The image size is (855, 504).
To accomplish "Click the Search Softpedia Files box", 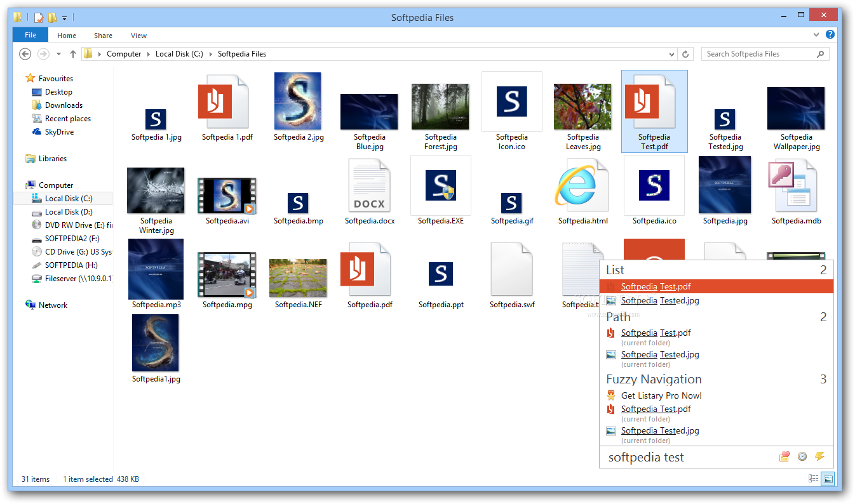I will click(x=765, y=54).
